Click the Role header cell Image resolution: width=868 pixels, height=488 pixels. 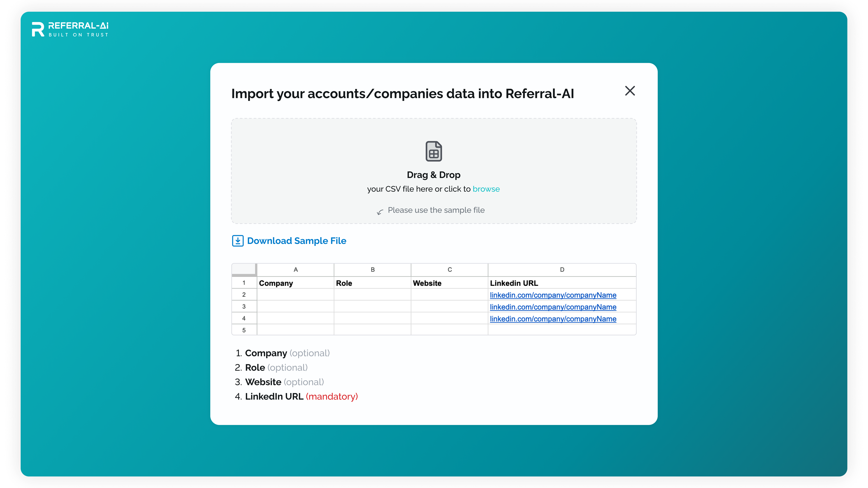(x=372, y=283)
